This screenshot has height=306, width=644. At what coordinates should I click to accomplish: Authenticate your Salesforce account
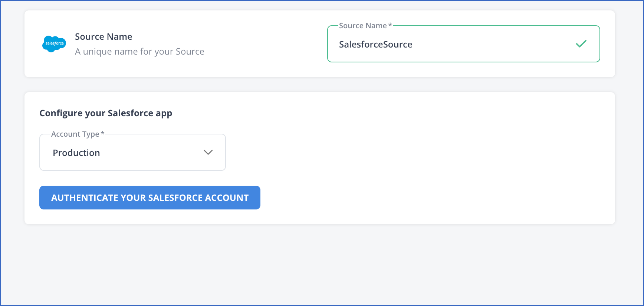pos(150,198)
